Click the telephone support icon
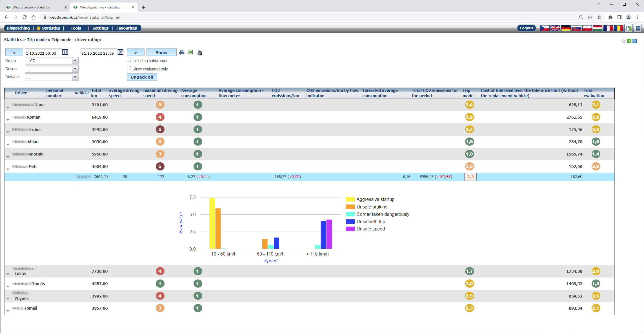 click(638, 28)
